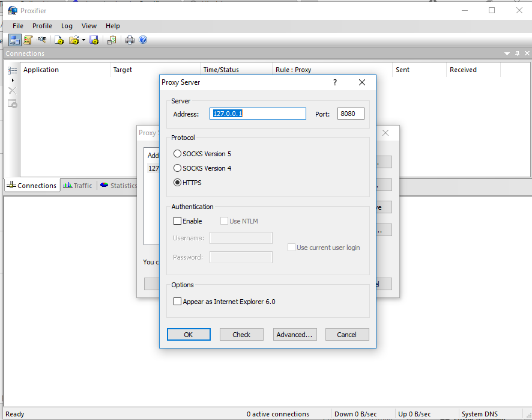
Task: Click the Username field
Action: click(x=241, y=238)
